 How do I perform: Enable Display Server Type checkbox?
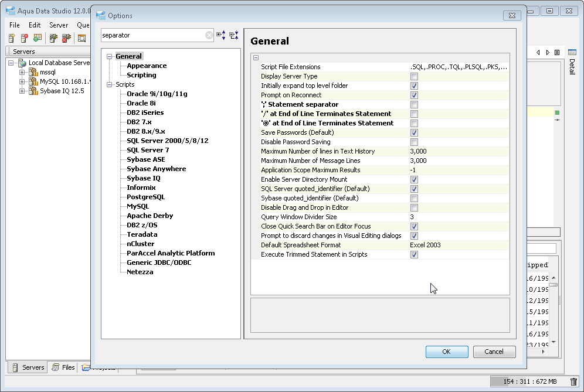pos(414,76)
